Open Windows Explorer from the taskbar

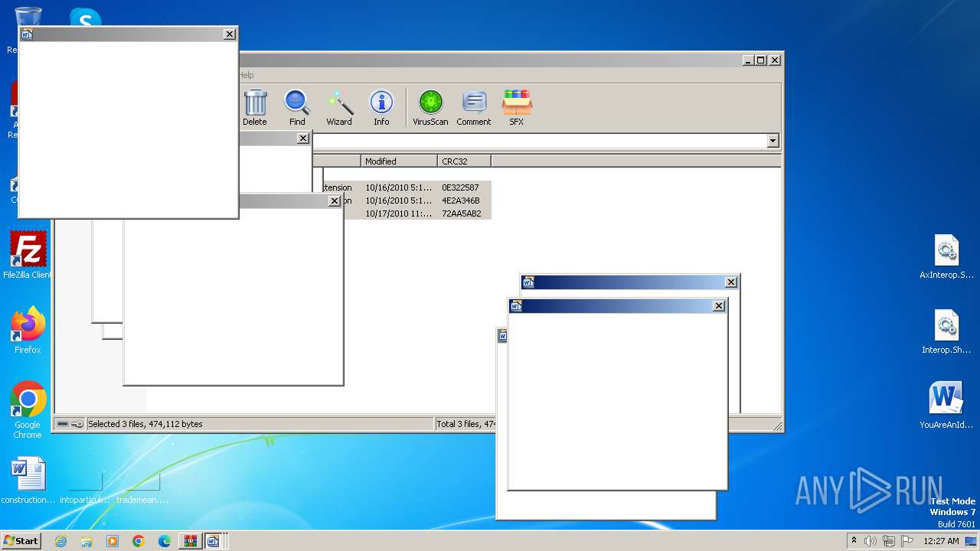pyautogui.click(x=87, y=541)
